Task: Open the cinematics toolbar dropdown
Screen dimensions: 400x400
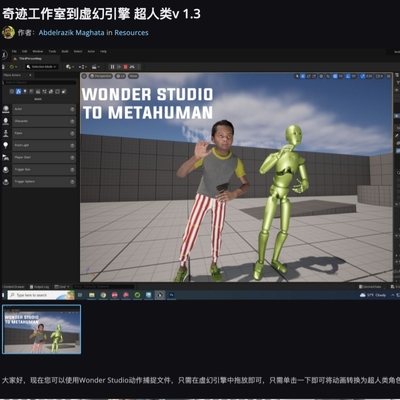Action: click(x=96, y=67)
